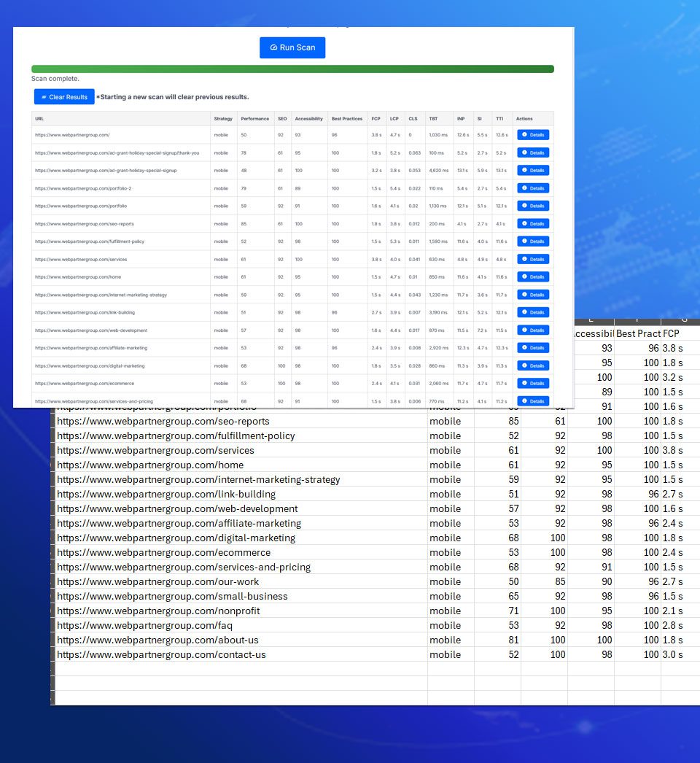The height and width of the screenshot is (763, 700).
Task: Open Details for the portfolio-2 row
Action: coord(533,188)
